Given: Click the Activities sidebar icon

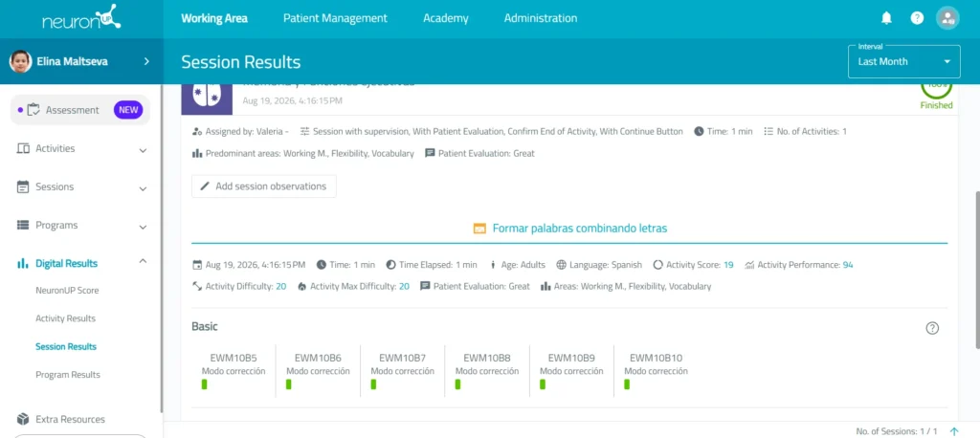Looking at the screenshot, I should point(23,148).
